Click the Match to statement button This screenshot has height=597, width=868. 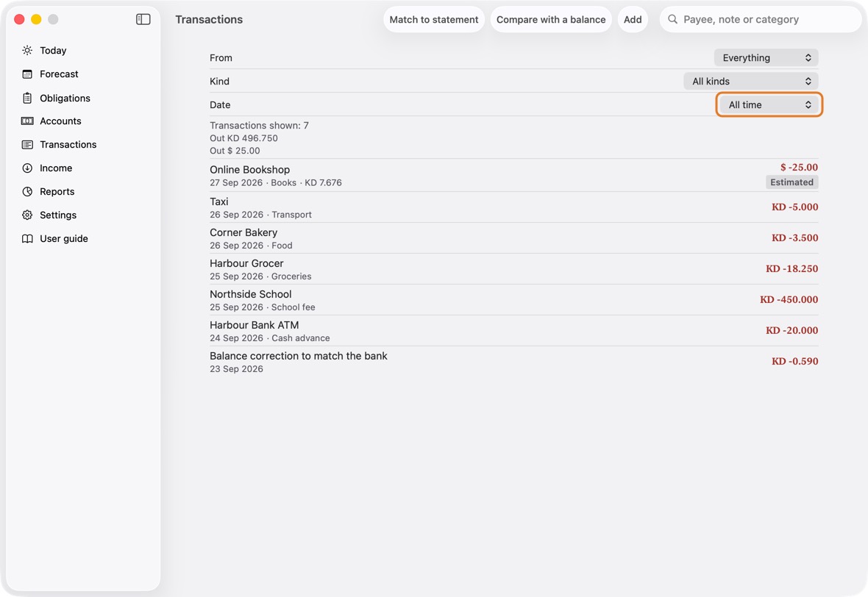click(x=434, y=19)
